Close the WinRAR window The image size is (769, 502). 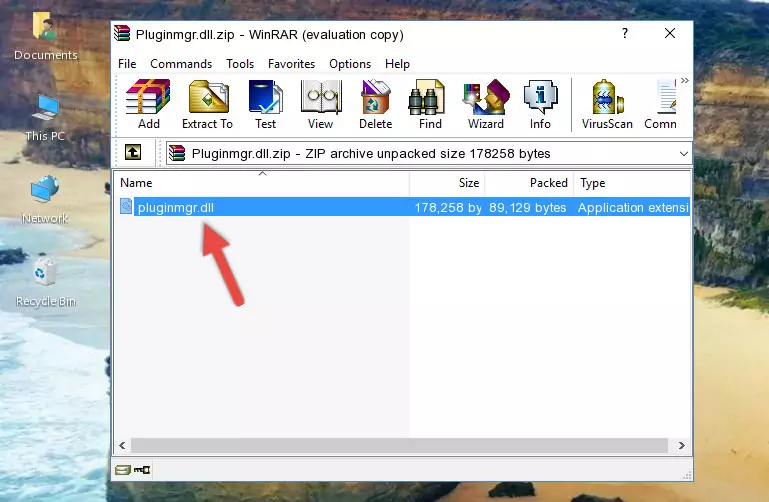670,33
